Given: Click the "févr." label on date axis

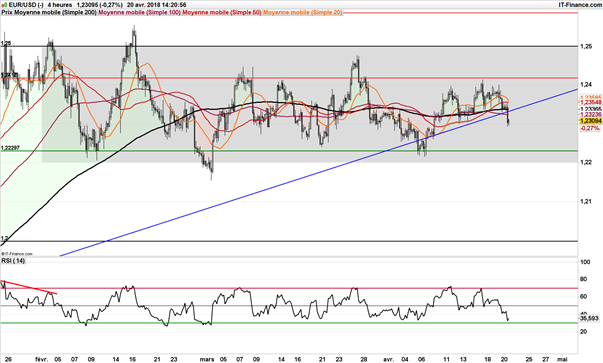Looking at the screenshot, I should [x=42, y=360].
